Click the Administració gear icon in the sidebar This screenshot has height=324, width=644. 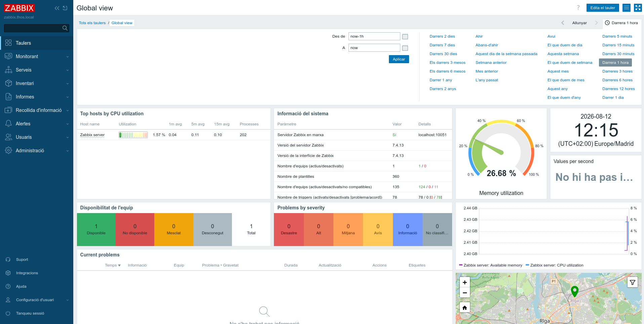click(8, 151)
